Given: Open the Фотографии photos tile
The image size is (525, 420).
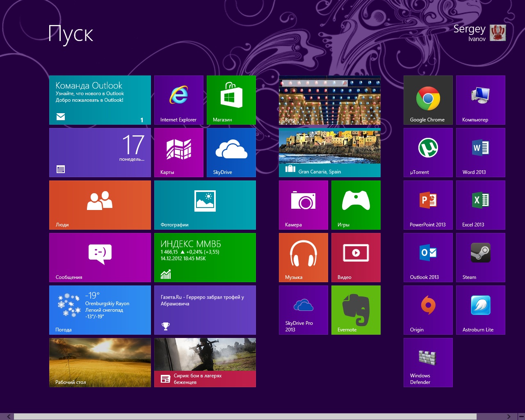Looking at the screenshot, I should 205,205.
